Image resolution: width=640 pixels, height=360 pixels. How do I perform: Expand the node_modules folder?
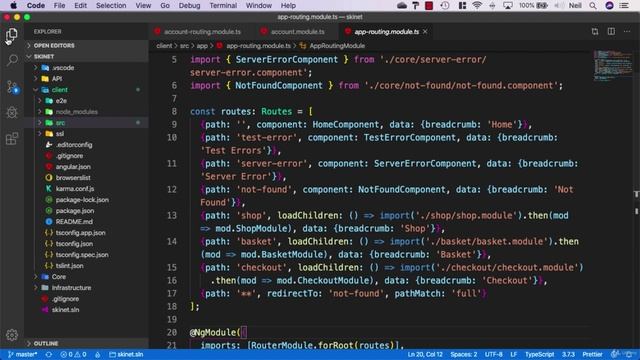click(x=76, y=112)
